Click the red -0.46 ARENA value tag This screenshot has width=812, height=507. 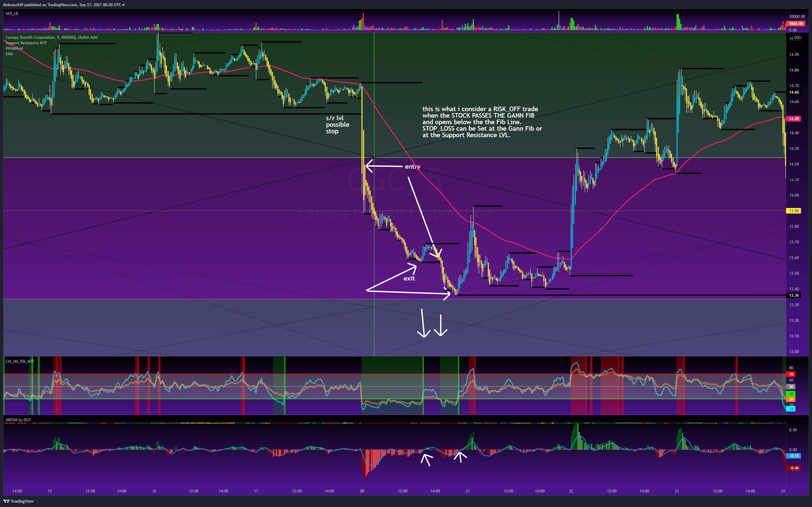(793, 468)
